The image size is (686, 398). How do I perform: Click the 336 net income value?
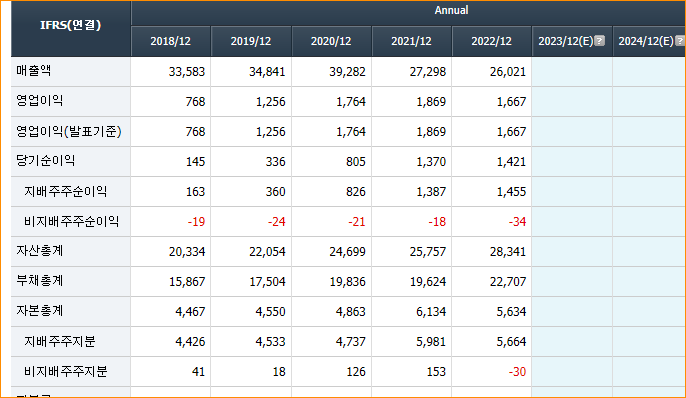[275, 162]
